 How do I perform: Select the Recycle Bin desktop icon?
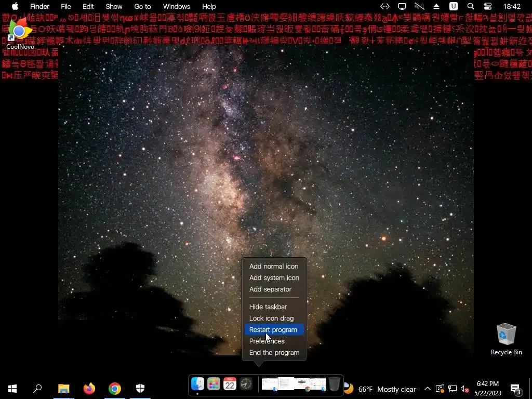pos(506,339)
